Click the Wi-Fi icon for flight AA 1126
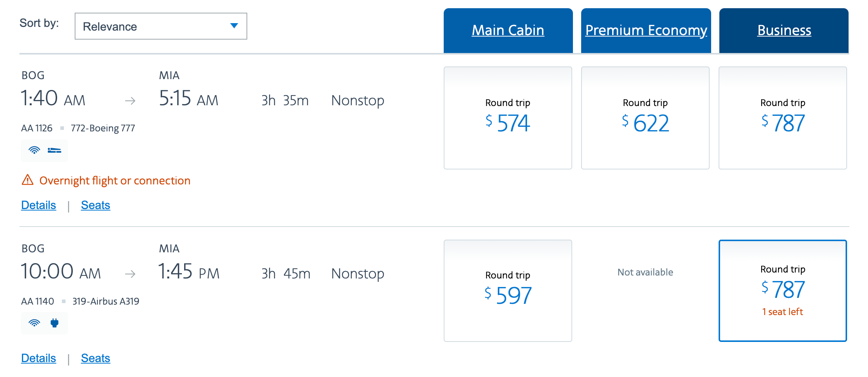The height and width of the screenshot is (377, 868). [x=34, y=150]
